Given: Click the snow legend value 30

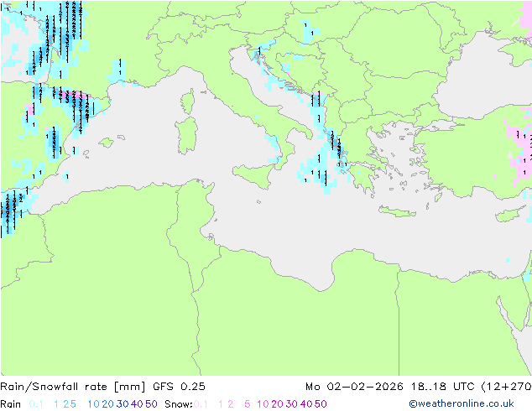Looking at the screenshot, I should click(x=292, y=404).
